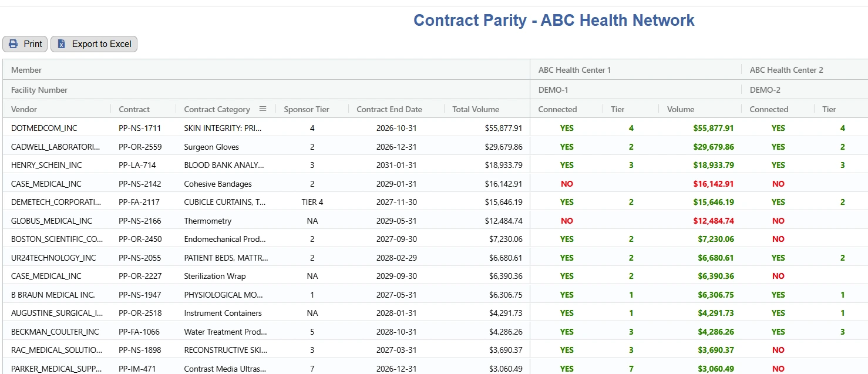The image size is (868, 374).
Task: Sort by the Contract column header
Action: [134, 109]
